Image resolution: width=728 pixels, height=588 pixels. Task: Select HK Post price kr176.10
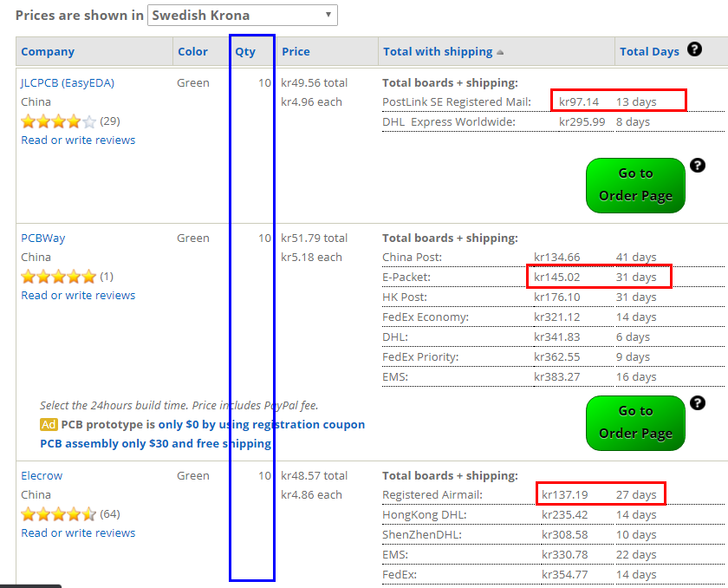click(x=557, y=297)
